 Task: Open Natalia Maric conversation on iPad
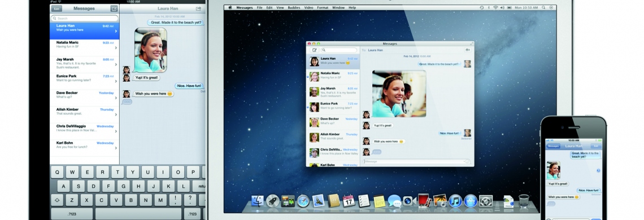coord(85,47)
